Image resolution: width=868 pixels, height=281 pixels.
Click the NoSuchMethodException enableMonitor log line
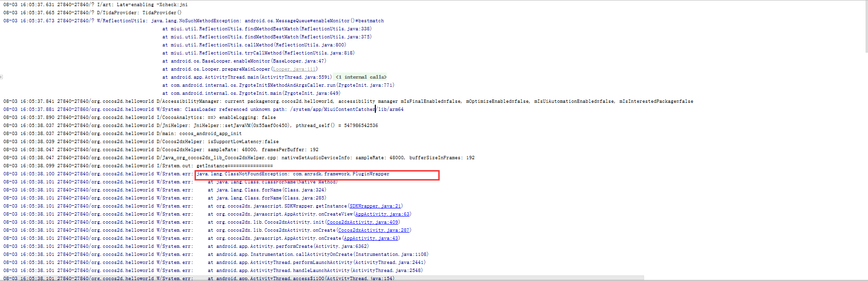coord(194,21)
